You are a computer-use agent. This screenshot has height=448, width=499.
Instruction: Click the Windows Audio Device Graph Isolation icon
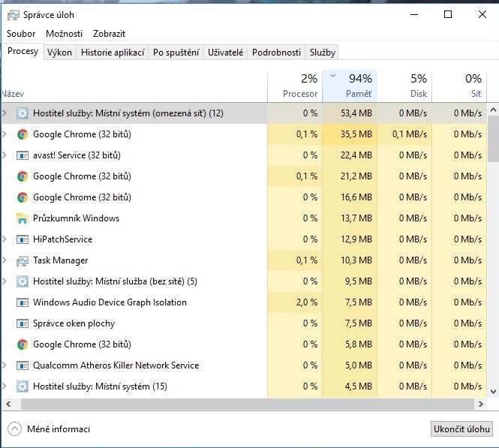tap(23, 302)
